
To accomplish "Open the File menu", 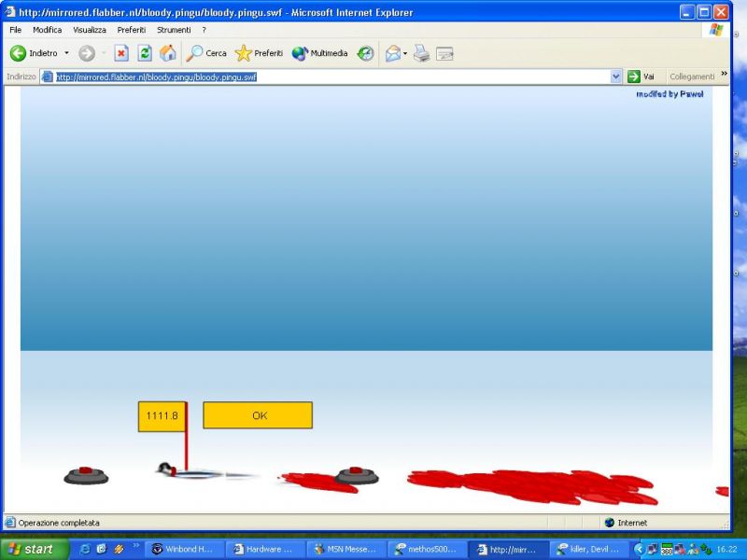I will coord(15,30).
